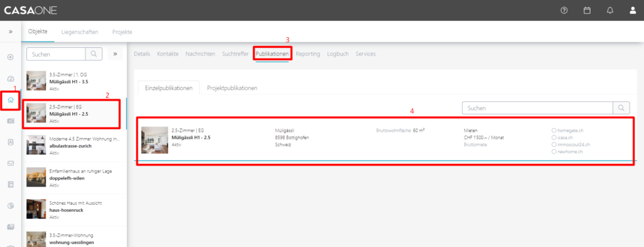The height and width of the screenshot is (247, 644).
Task: Switch to the Liegenschaften tab
Action: click(x=80, y=32)
